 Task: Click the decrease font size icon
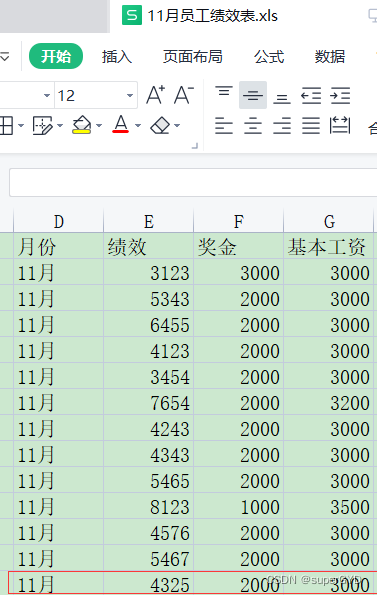coord(184,95)
